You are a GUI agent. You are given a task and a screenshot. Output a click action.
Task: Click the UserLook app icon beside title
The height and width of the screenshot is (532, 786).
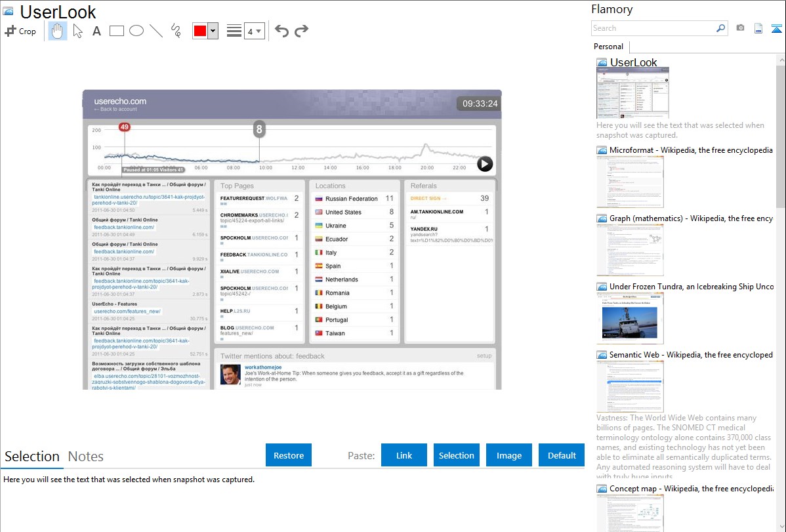coord(7,11)
